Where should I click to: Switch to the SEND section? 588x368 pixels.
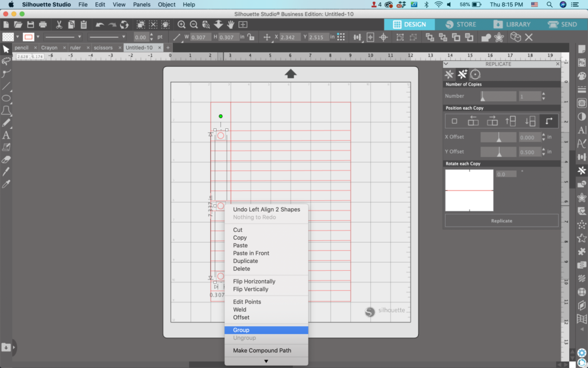click(x=562, y=24)
